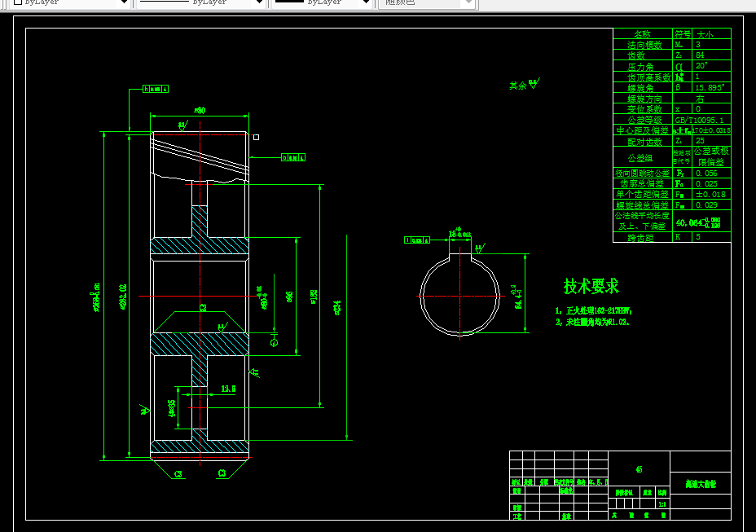Click the 170±0.0315 center distance value
The width and height of the screenshot is (756, 532).
tap(712, 130)
